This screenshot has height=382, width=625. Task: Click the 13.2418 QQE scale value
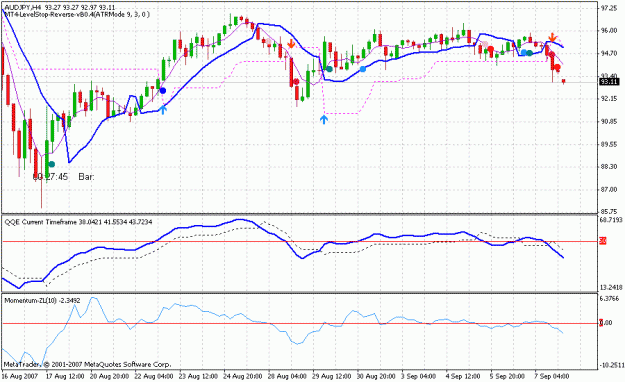point(611,287)
